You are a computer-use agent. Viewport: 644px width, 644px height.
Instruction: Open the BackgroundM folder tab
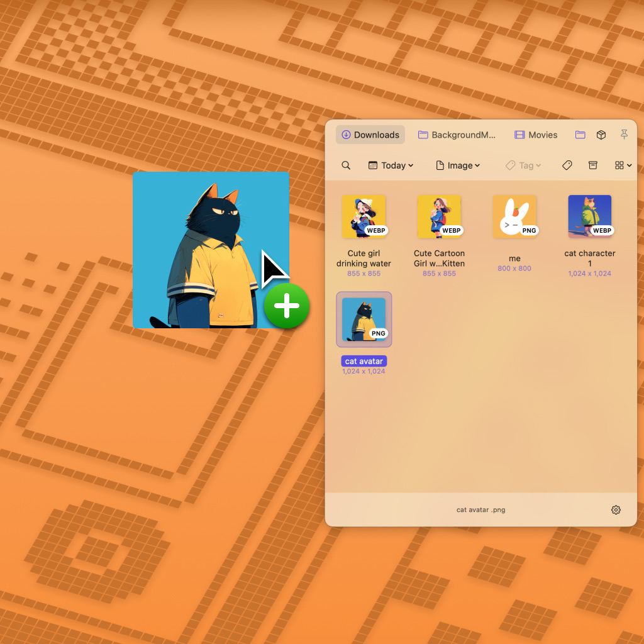457,135
